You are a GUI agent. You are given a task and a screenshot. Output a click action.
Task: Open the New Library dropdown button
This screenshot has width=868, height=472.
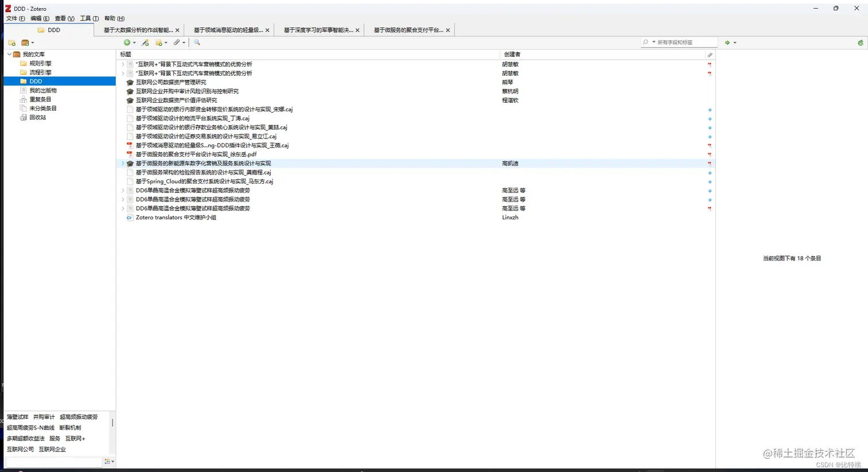pyautogui.click(x=28, y=43)
